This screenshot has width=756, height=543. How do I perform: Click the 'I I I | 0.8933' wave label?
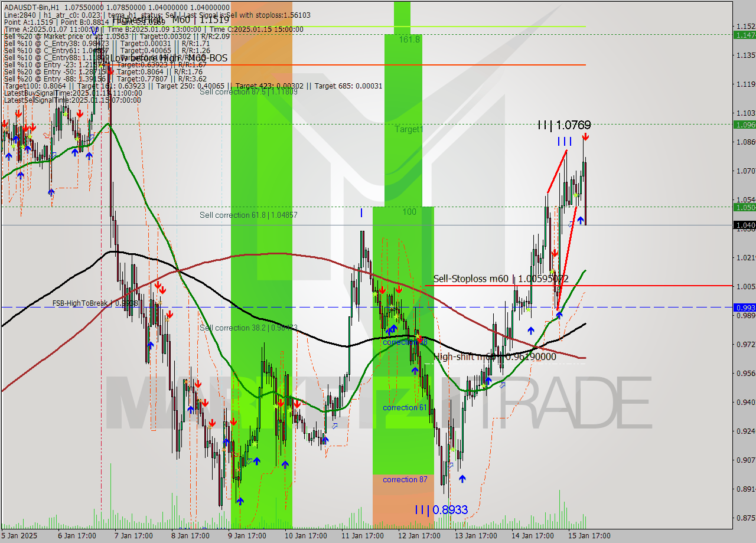(441, 509)
